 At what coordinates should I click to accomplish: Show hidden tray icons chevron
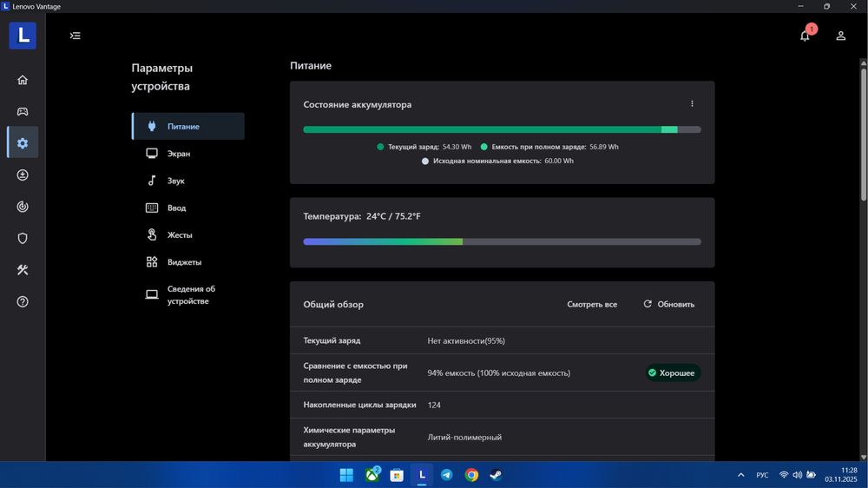(740, 475)
